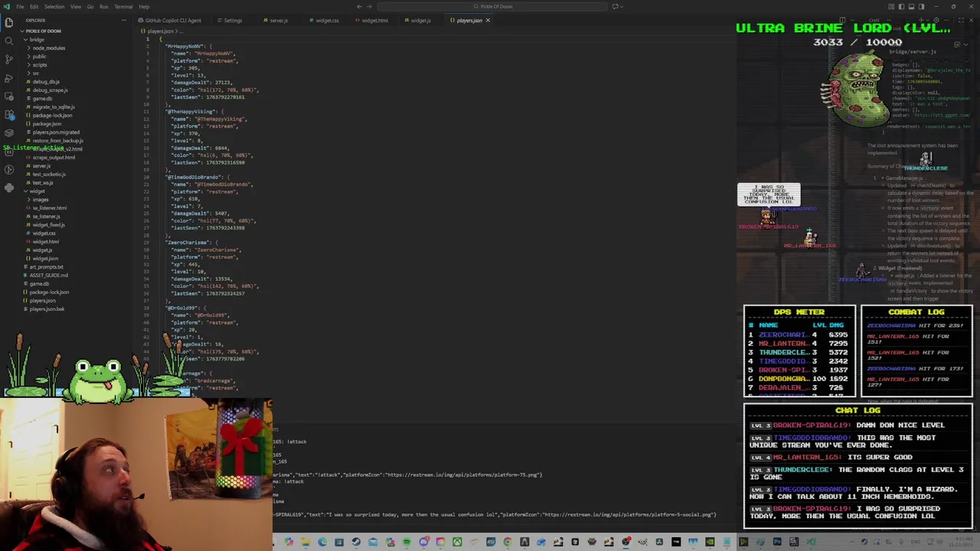Open the Extensions view with update badge
The height and width of the screenshot is (551, 980).
point(8,115)
